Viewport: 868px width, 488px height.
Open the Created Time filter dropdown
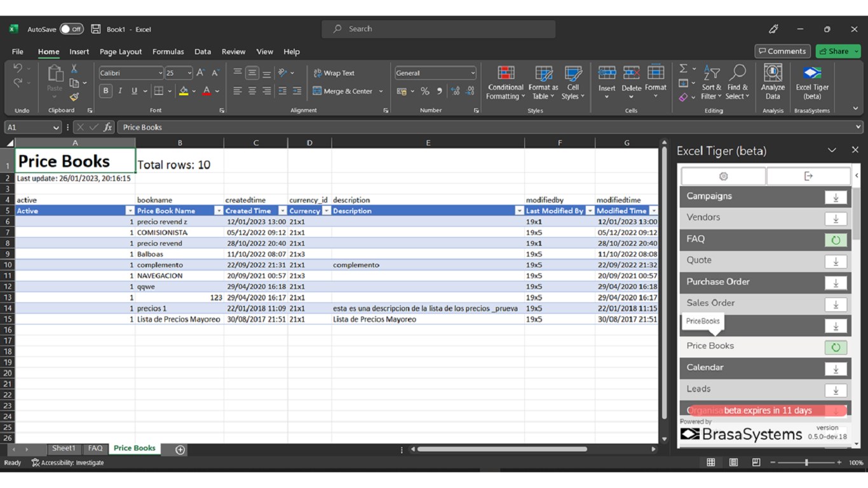point(283,211)
